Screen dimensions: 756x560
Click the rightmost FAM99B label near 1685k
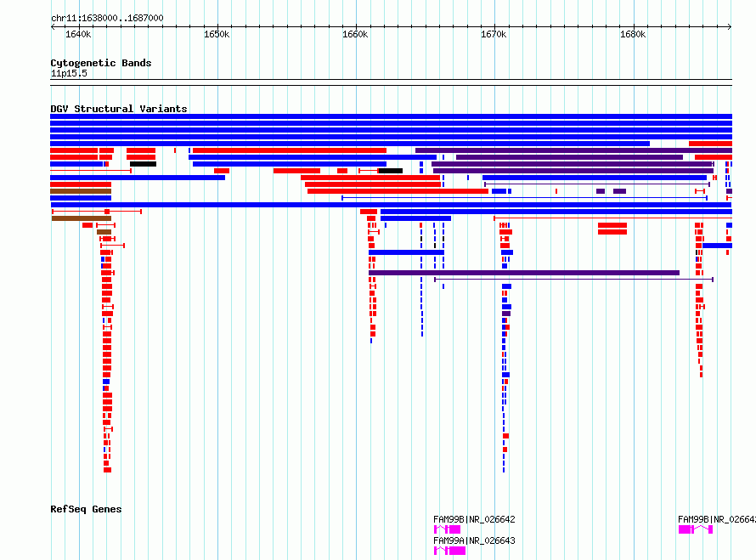[x=716, y=519]
